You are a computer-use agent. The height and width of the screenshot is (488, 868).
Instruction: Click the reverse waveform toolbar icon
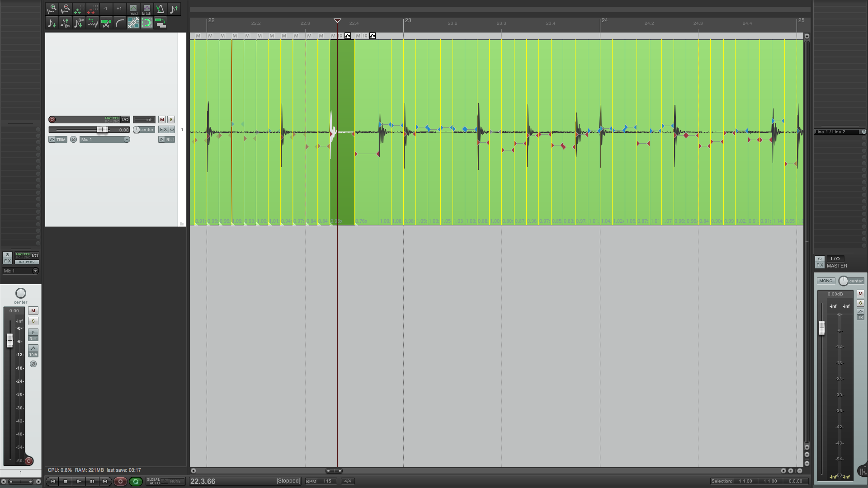click(x=93, y=23)
